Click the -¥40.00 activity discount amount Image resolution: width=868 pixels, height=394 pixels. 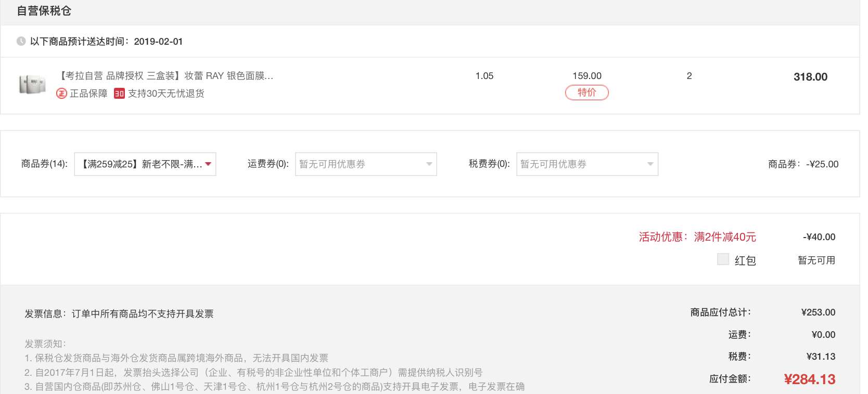tap(819, 237)
